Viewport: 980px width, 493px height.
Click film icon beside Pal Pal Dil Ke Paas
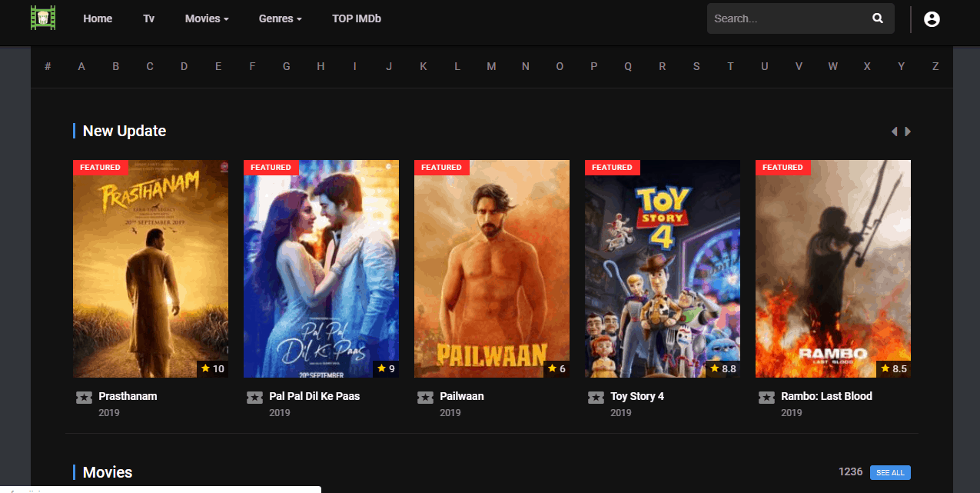[254, 397]
